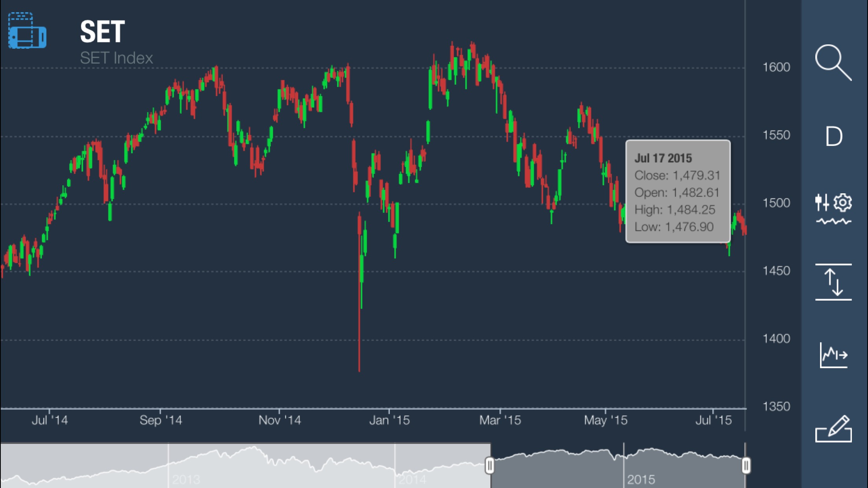868x488 pixels.
Task: Click the Sep '14 date axis label
Action: [x=161, y=420]
